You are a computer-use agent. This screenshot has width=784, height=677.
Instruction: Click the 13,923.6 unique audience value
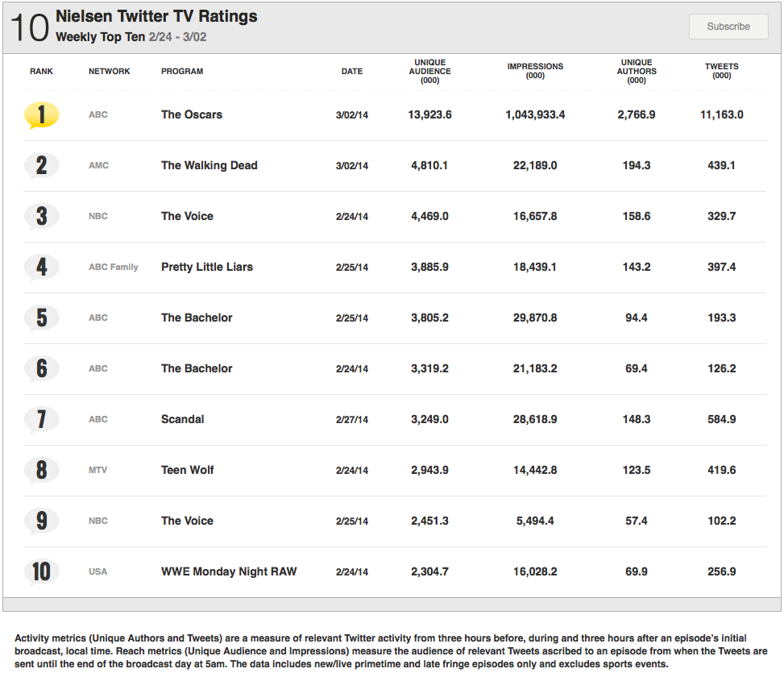(x=430, y=114)
